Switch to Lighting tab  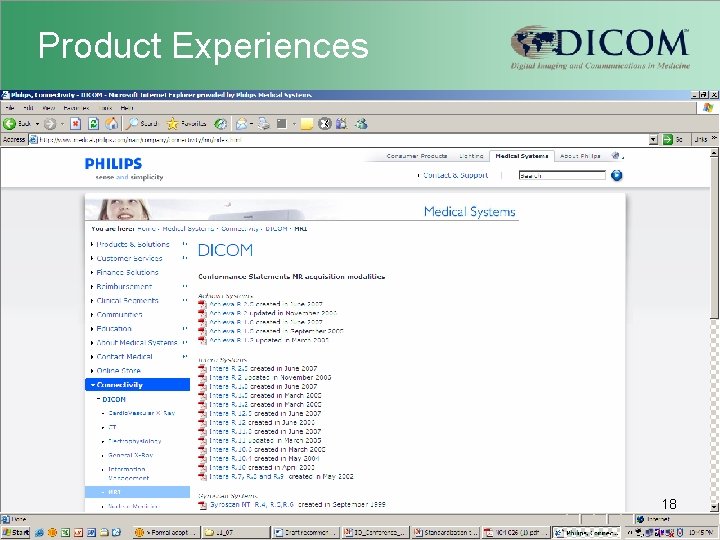[x=471, y=156]
